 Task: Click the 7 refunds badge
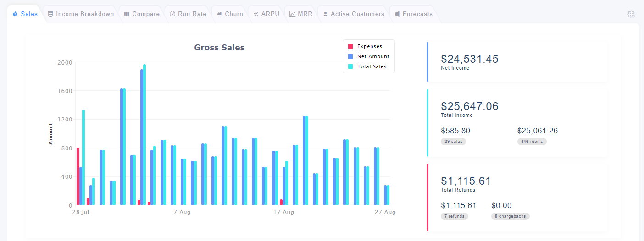pyautogui.click(x=455, y=216)
